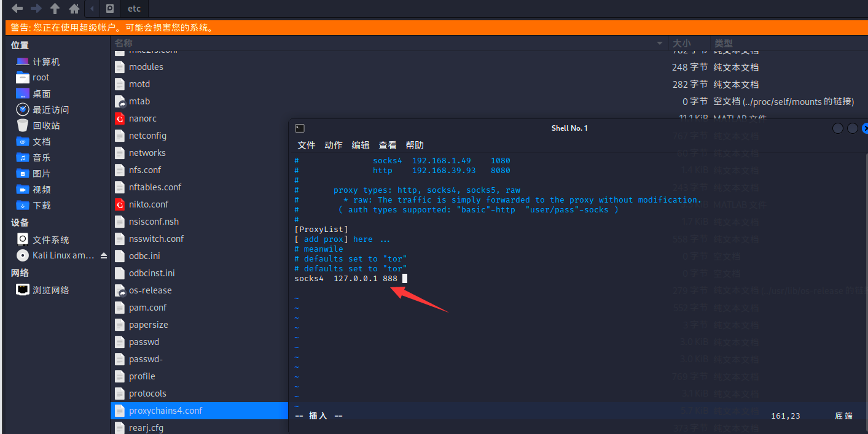Viewport: 868px width, 434px height.
Task: Open 浏览网络 in the sidebar
Action: pyautogui.click(x=50, y=290)
